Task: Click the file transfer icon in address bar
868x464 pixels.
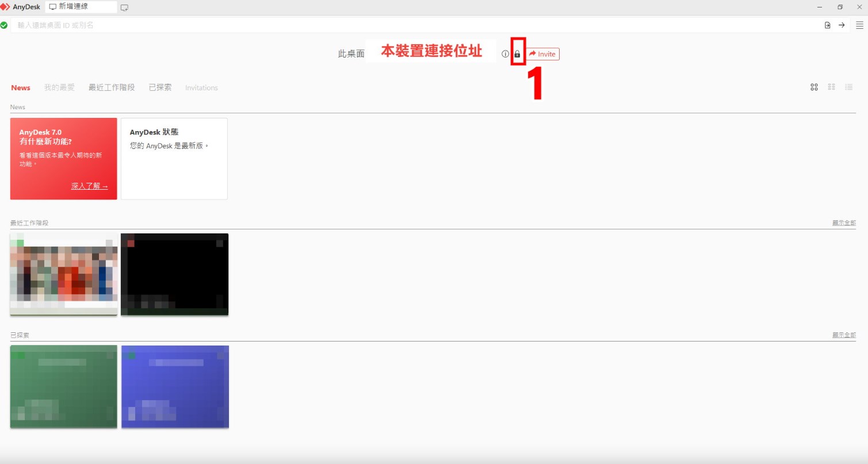Action: [828, 25]
